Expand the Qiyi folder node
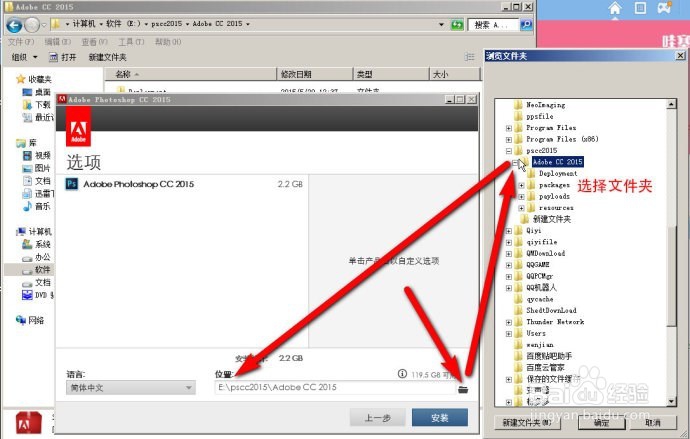 tap(509, 231)
